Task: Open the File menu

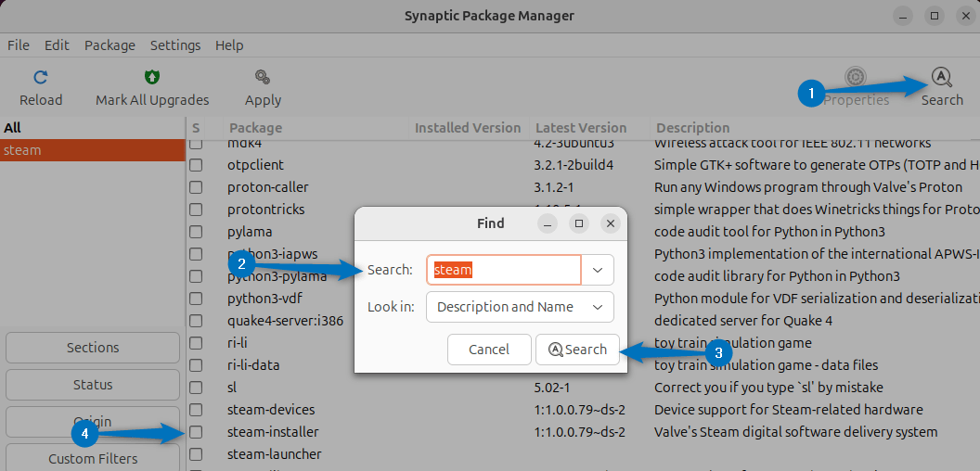Action: pyautogui.click(x=19, y=45)
